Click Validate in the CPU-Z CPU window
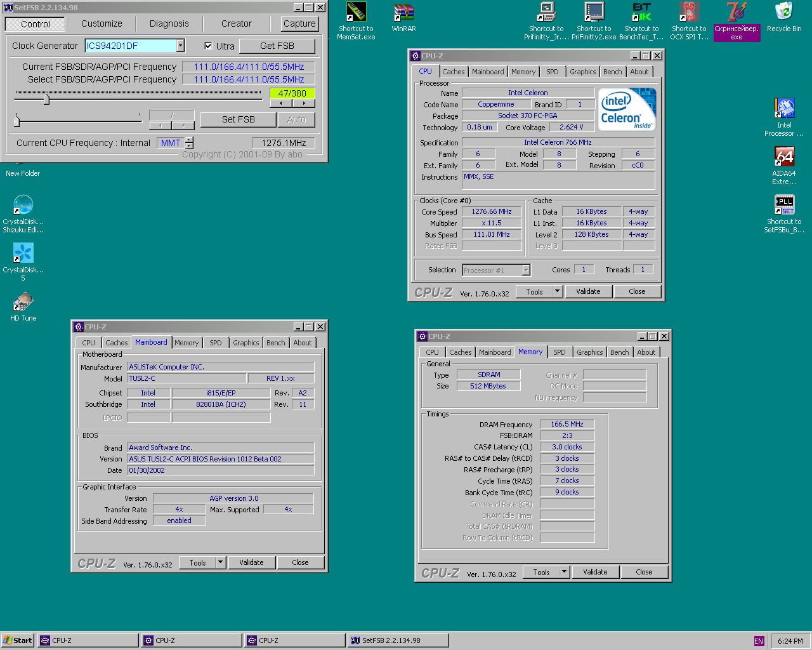This screenshot has width=812, height=650. coord(588,291)
